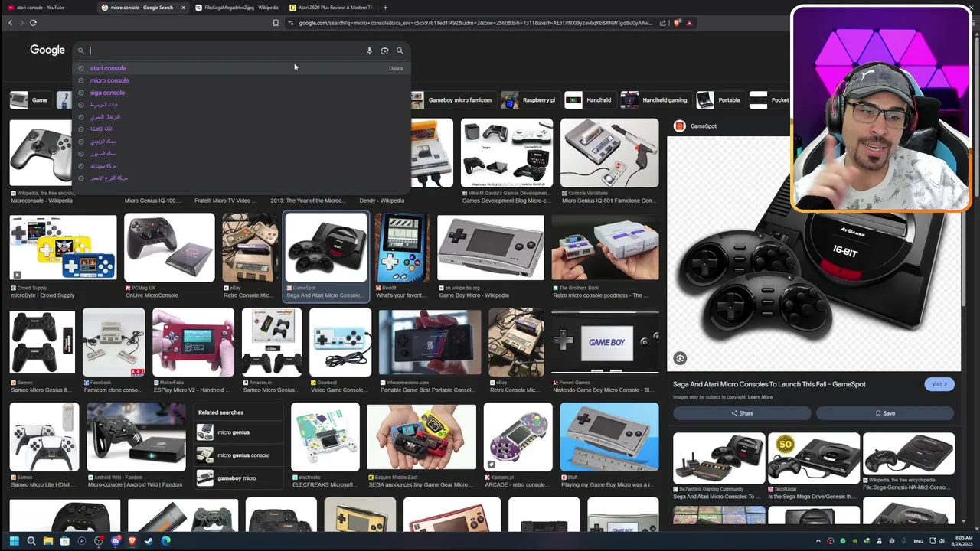This screenshot has height=551, width=980.
Task: Open the 'Nintendo Game Boy Micro Console' thumbnail
Action: pyautogui.click(x=605, y=342)
